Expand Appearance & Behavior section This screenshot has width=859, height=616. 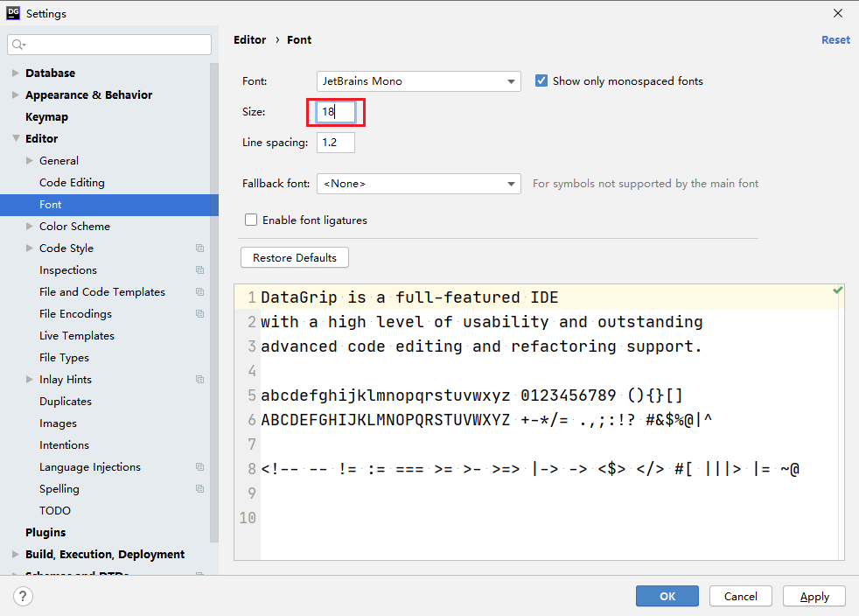point(16,94)
